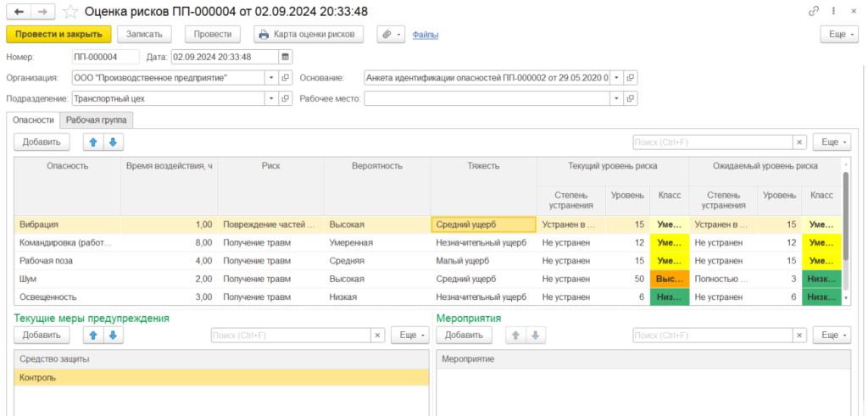Expand the Рабочее место dropdown arrow
This screenshot has width=868, height=416.
pyautogui.click(x=615, y=98)
